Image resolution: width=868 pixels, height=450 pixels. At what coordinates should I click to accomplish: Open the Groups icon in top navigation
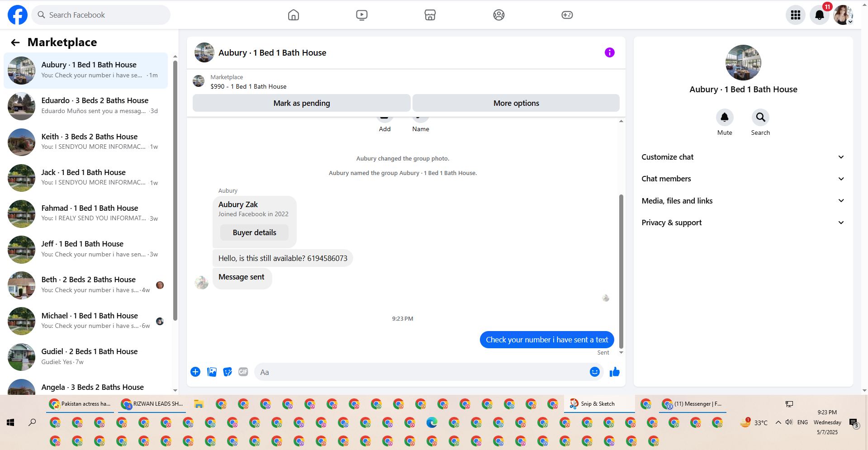point(499,15)
